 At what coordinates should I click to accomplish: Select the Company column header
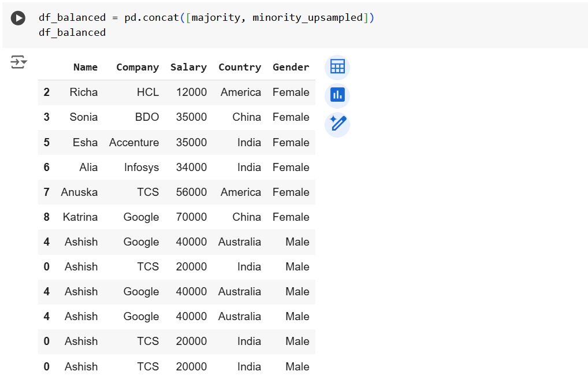(137, 67)
